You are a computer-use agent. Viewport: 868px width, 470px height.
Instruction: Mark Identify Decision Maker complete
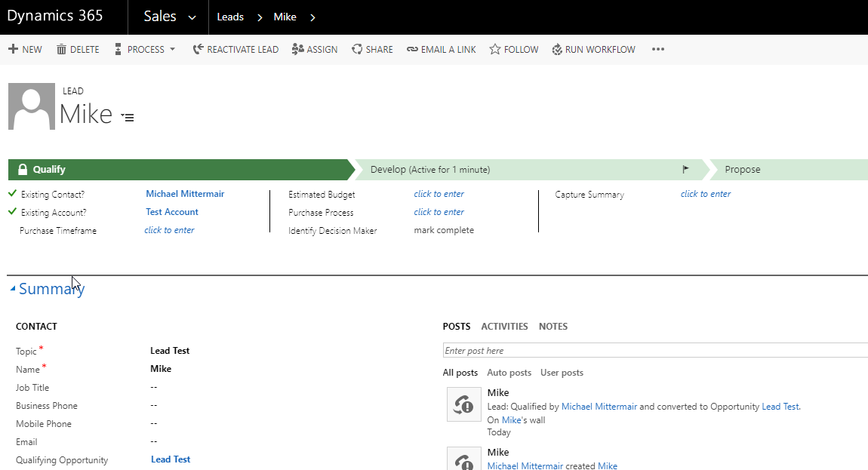click(444, 230)
